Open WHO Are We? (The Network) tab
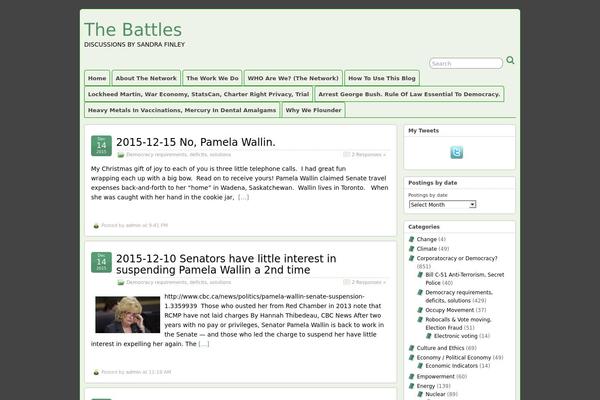Screen dimensions: 600x400 pos(293,78)
